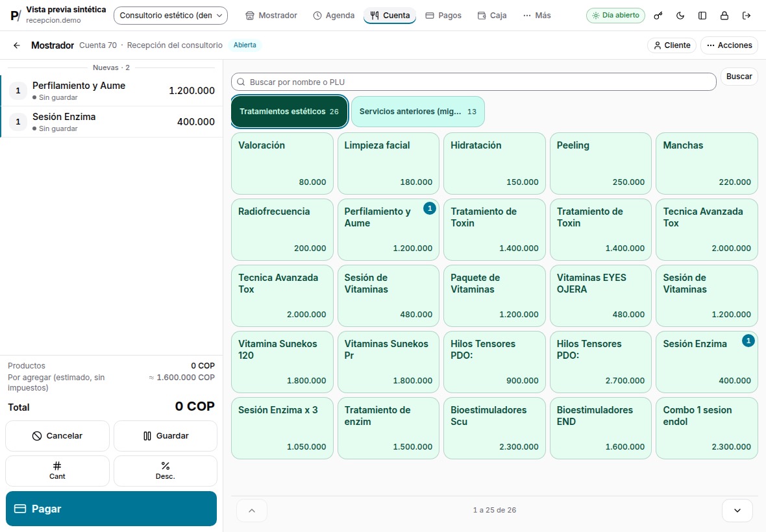Open the Mostrador tab
This screenshot has width=766, height=532.
coord(271,16)
